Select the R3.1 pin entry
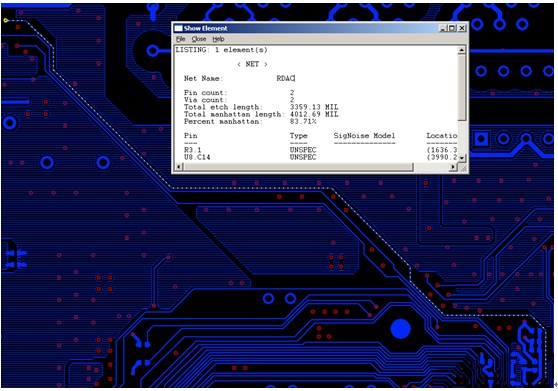558x391 pixels. coord(193,150)
